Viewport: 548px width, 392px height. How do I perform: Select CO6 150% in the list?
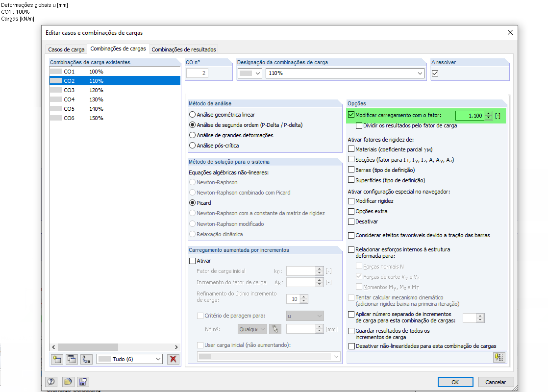[115, 118]
